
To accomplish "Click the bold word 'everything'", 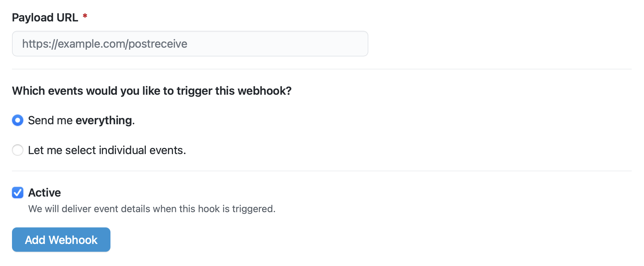I will [104, 120].
